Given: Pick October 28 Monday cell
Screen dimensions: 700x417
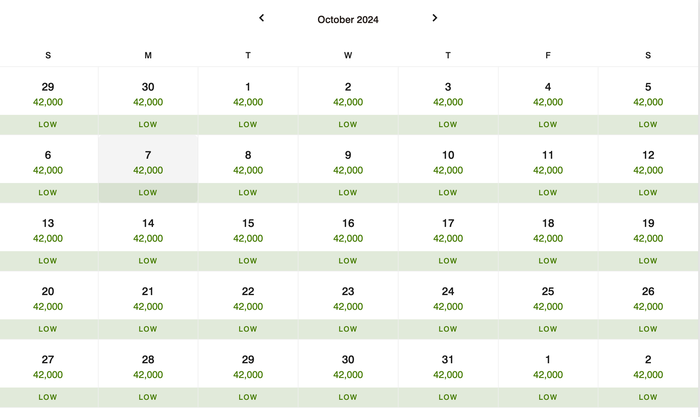Looking at the screenshot, I should pos(148,374).
